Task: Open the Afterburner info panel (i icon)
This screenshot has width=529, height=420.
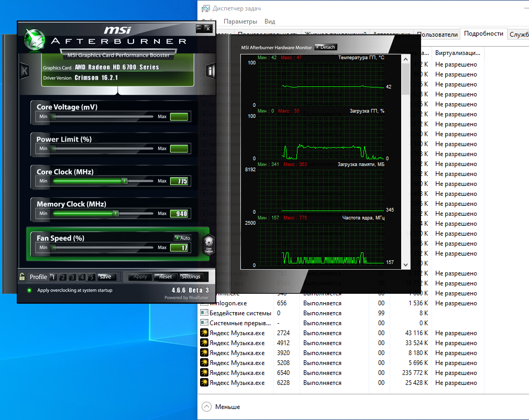Action: 211,71
